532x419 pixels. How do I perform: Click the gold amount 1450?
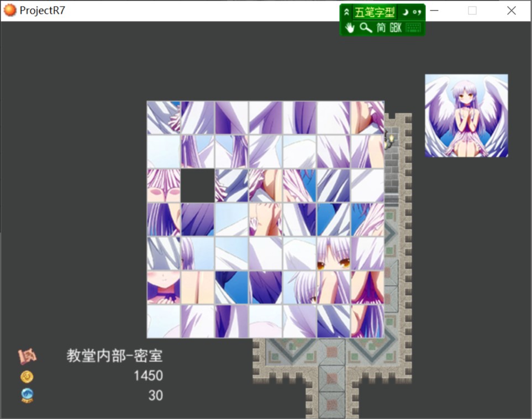click(x=148, y=375)
